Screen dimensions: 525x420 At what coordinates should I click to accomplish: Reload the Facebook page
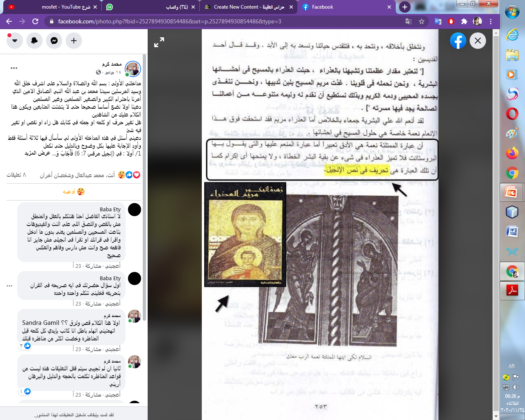pos(35,21)
